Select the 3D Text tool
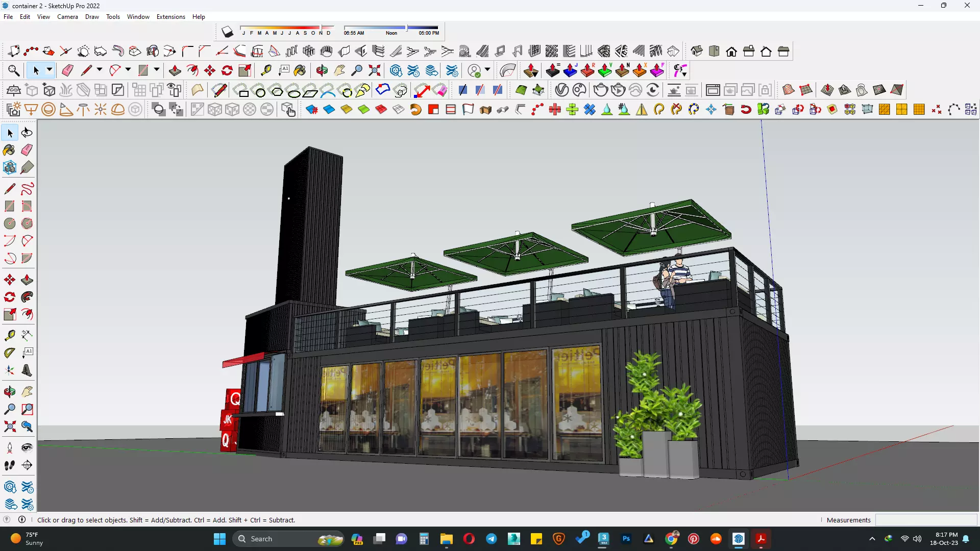 point(27,370)
